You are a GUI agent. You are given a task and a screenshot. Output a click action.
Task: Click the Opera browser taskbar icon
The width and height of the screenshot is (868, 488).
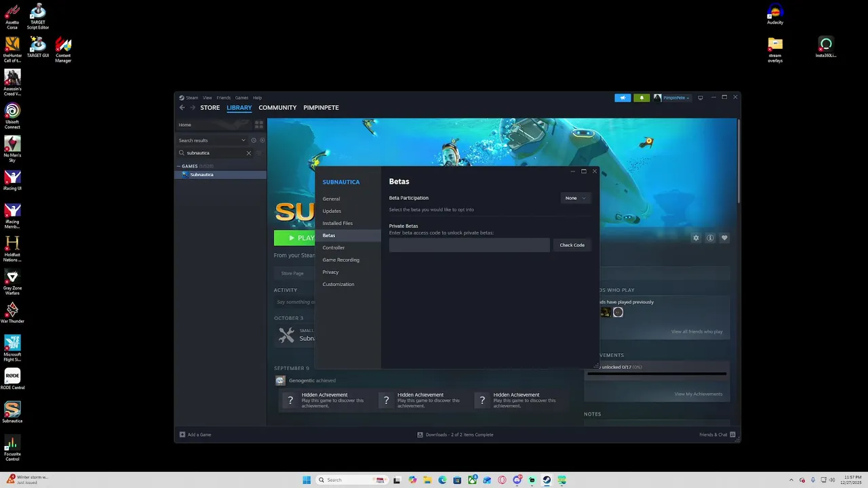point(502,480)
